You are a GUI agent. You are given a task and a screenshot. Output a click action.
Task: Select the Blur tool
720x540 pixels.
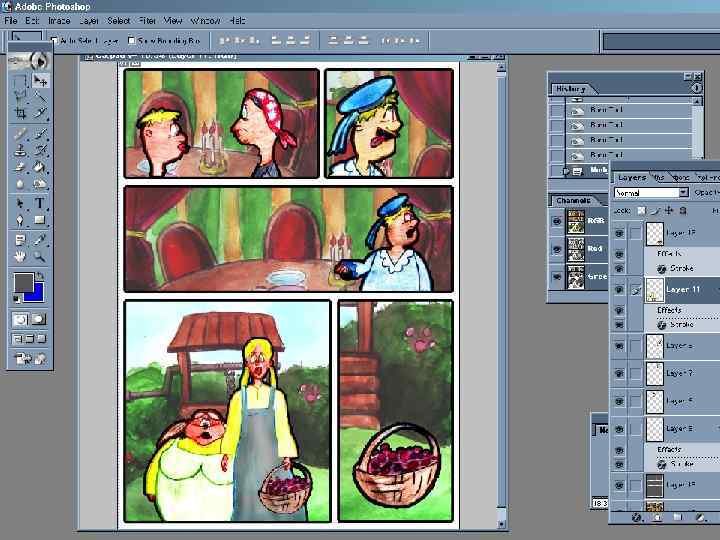click(x=20, y=183)
